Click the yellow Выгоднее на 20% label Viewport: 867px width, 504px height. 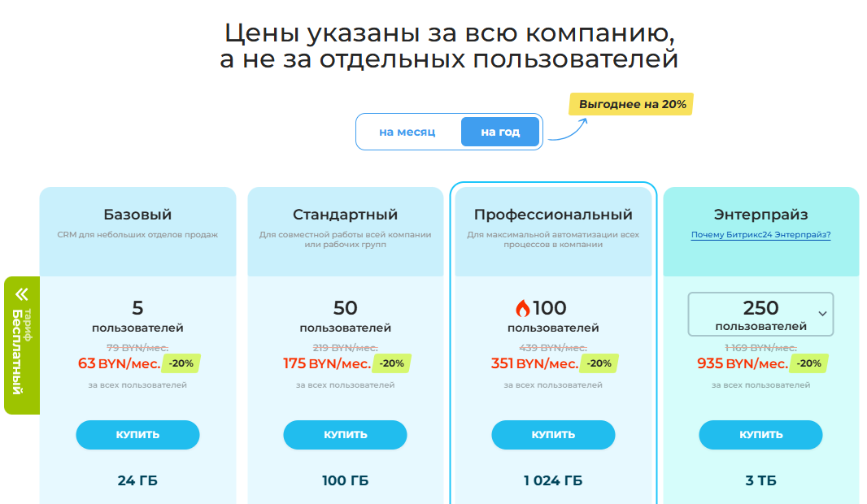pos(631,104)
